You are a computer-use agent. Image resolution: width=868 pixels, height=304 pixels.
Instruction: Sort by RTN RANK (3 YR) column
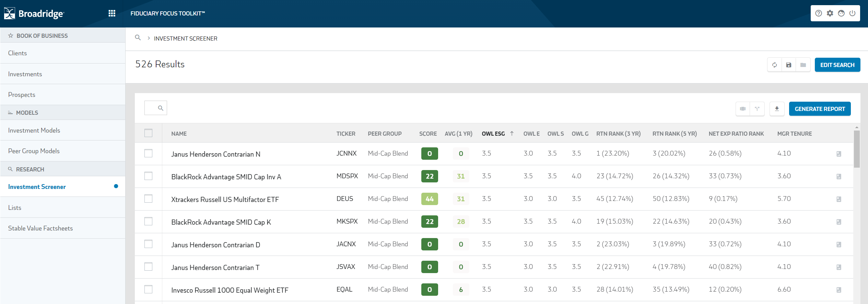[618, 134]
